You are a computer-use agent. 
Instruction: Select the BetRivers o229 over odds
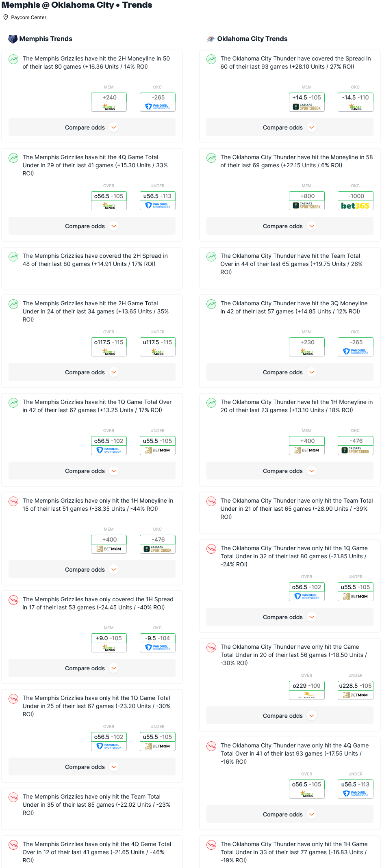pyautogui.click(x=307, y=691)
